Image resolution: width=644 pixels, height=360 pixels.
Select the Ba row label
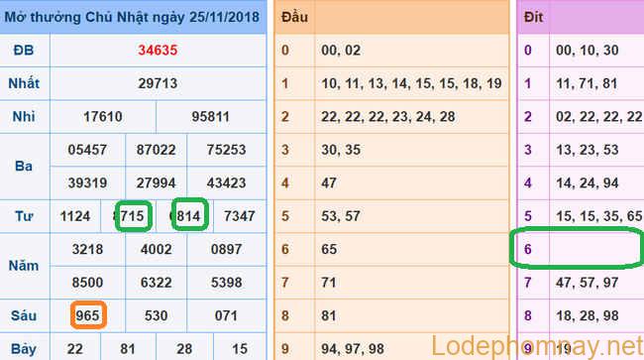(24, 166)
